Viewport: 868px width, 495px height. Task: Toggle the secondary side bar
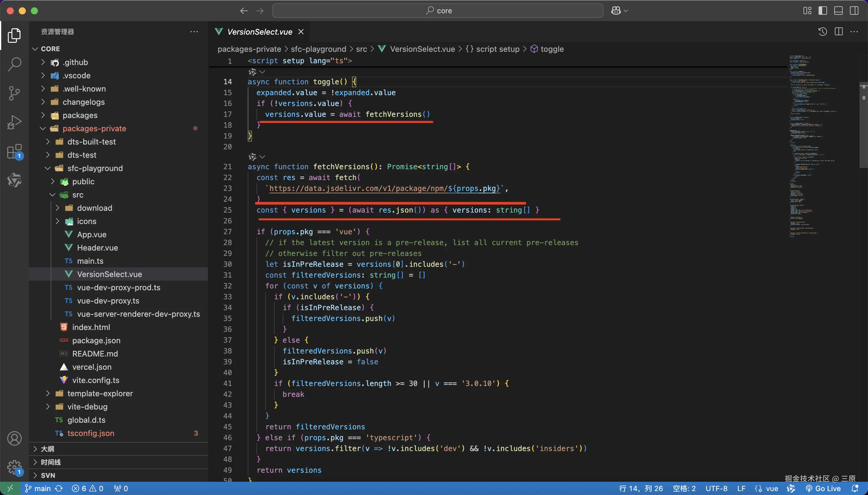pos(854,11)
